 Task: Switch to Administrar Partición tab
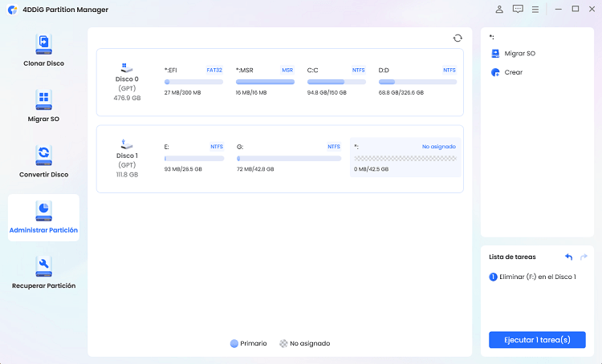pyautogui.click(x=43, y=217)
